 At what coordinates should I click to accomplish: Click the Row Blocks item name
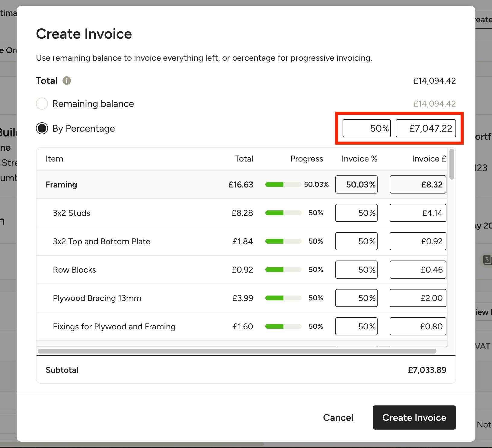[x=75, y=270]
